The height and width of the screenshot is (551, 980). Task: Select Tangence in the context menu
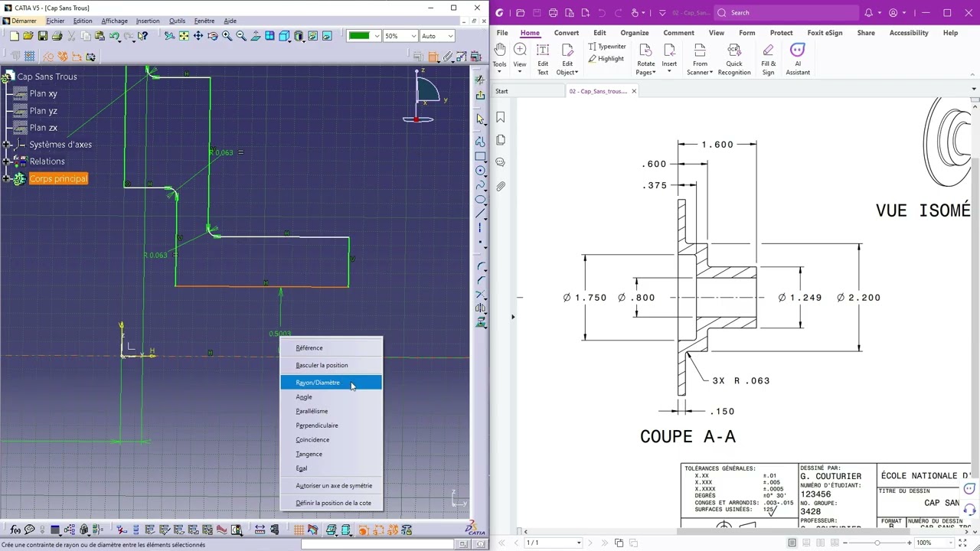click(309, 454)
